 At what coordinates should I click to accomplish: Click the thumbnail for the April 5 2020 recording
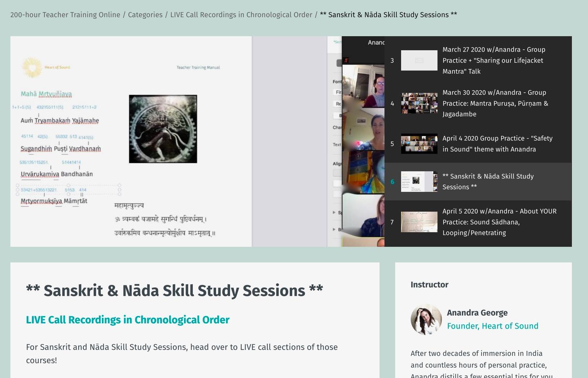click(x=419, y=222)
